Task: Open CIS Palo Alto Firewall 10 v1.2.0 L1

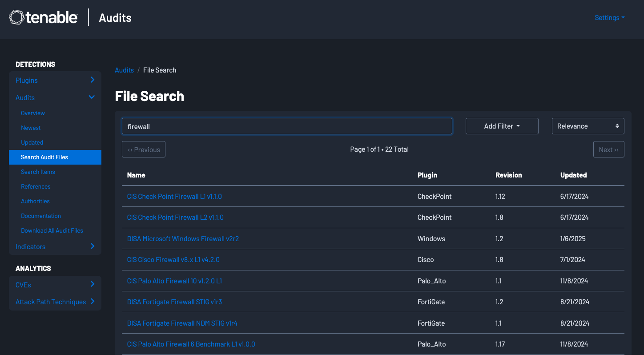Action: coord(174,281)
